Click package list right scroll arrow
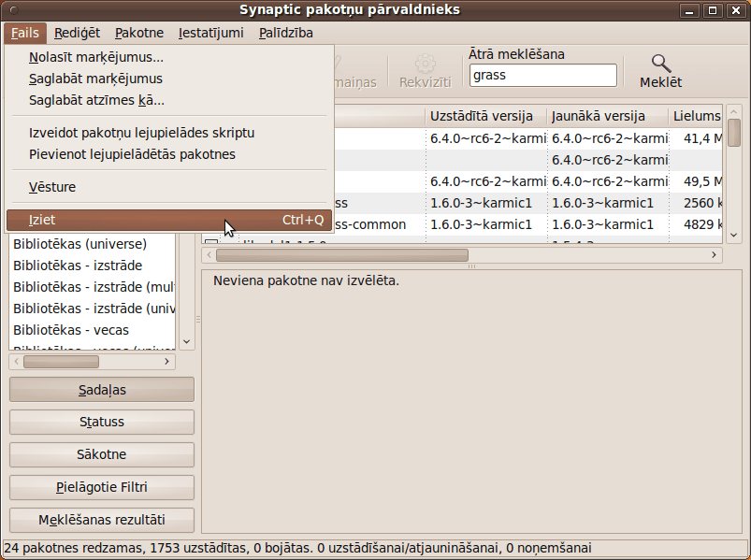751x560 pixels. (x=714, y=255)
